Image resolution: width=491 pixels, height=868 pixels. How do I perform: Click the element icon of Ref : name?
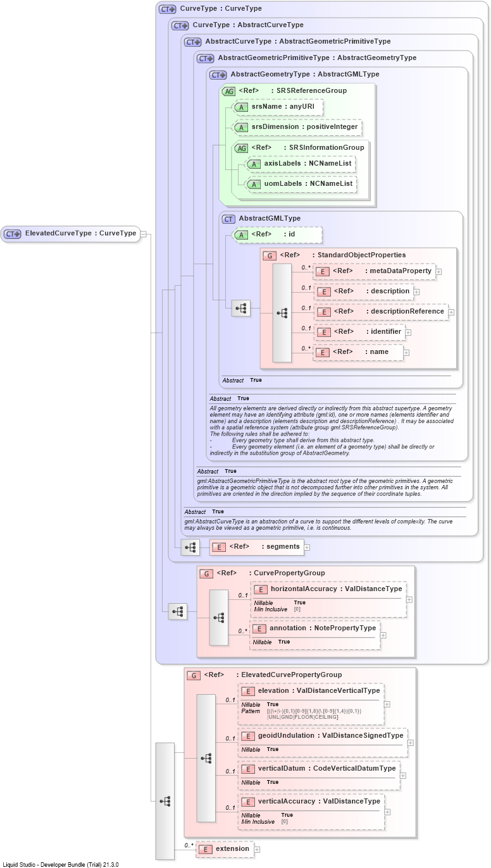(x=323, y=352)
